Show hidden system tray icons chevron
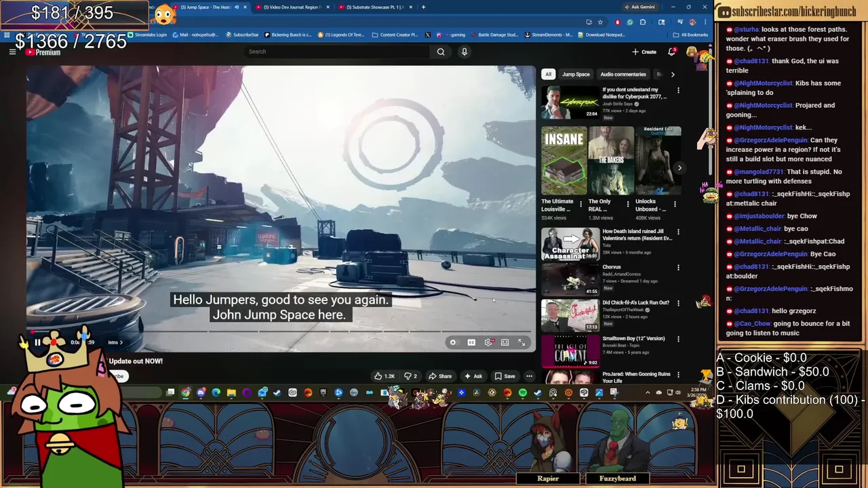 pyautogui.click(x=648, y=392)
